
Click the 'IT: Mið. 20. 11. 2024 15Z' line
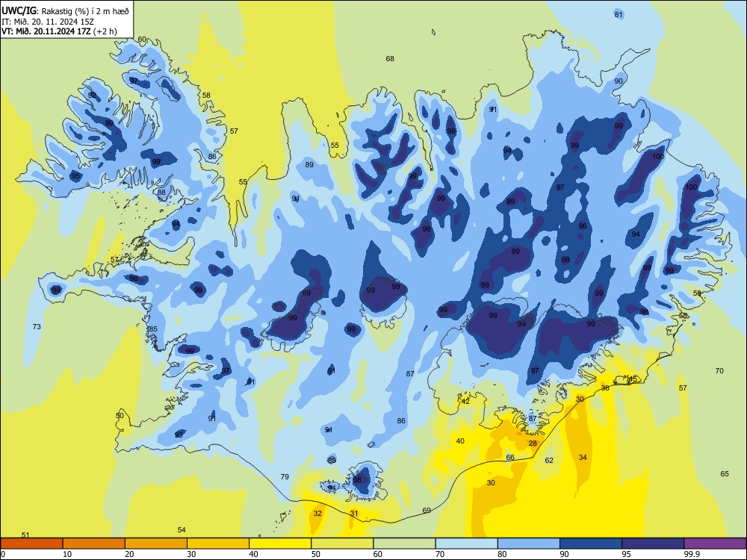[48, 22]
